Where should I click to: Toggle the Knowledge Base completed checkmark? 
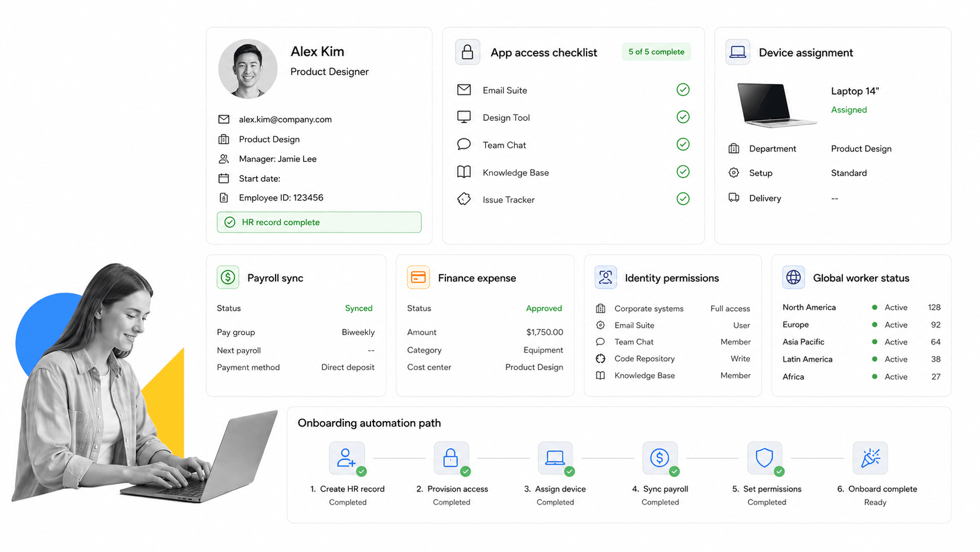pos(683,172)
